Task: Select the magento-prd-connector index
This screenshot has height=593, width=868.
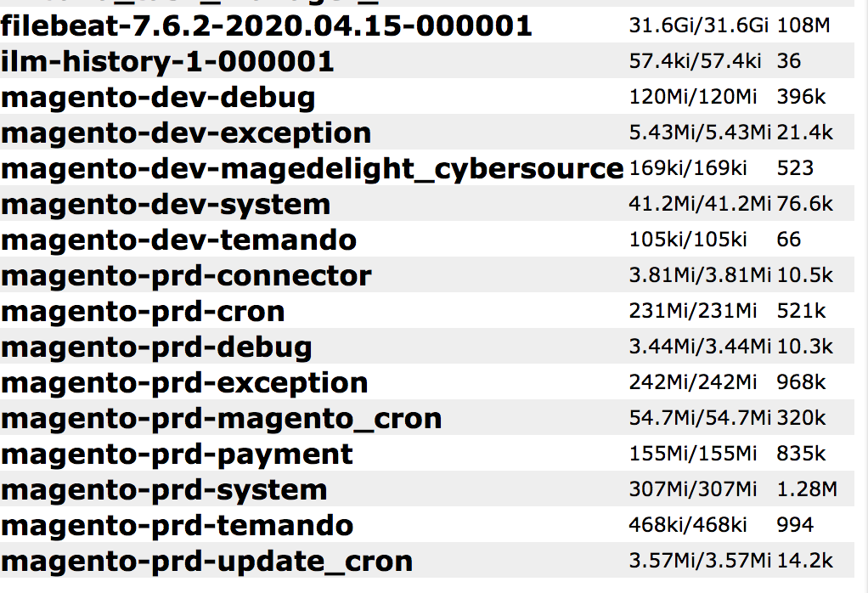Action: click(186, 276)
